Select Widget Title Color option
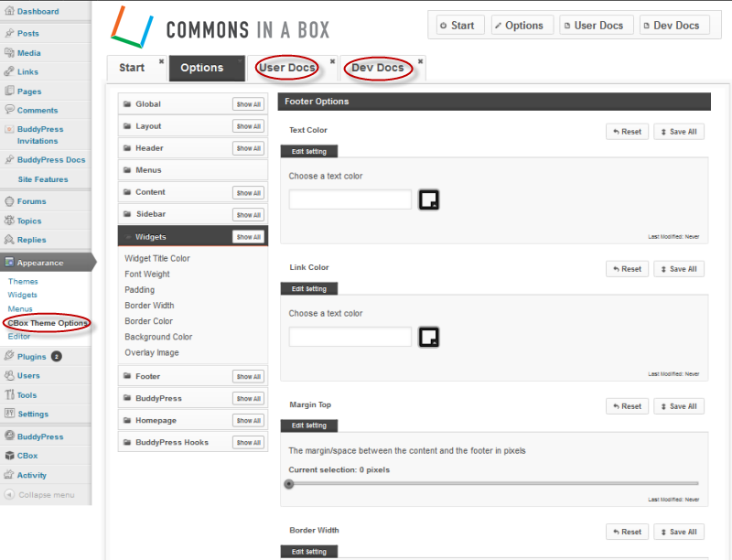 (157, 258)
